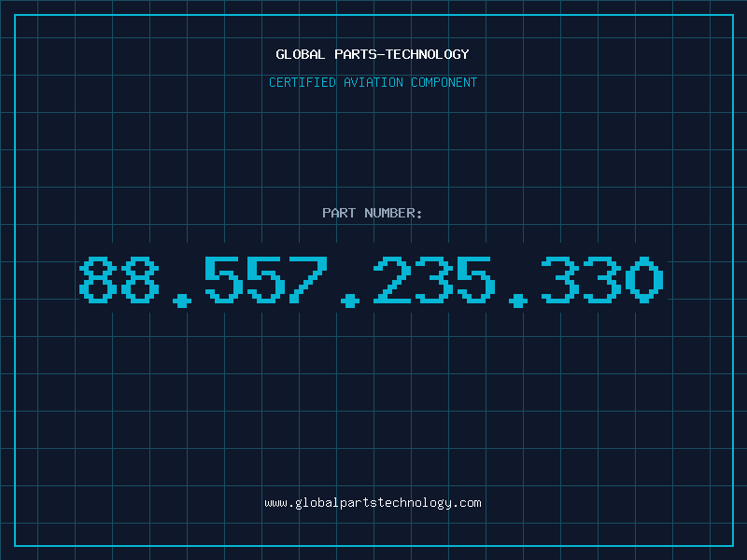Screen dimensions: 747x560
Task: Click the GLOBAL PARTS-TECHNOLOGY heading
Action: point(373,54)
